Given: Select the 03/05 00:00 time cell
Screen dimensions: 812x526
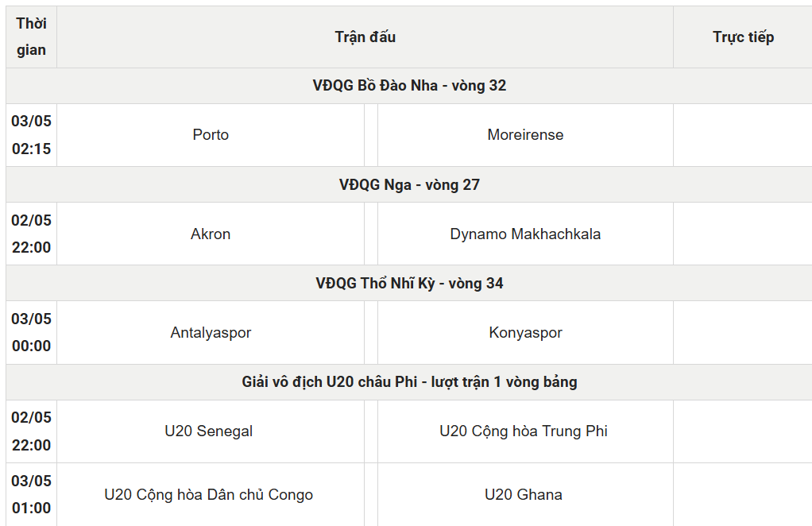Looking at the screenshot, I should pos(31,332).
